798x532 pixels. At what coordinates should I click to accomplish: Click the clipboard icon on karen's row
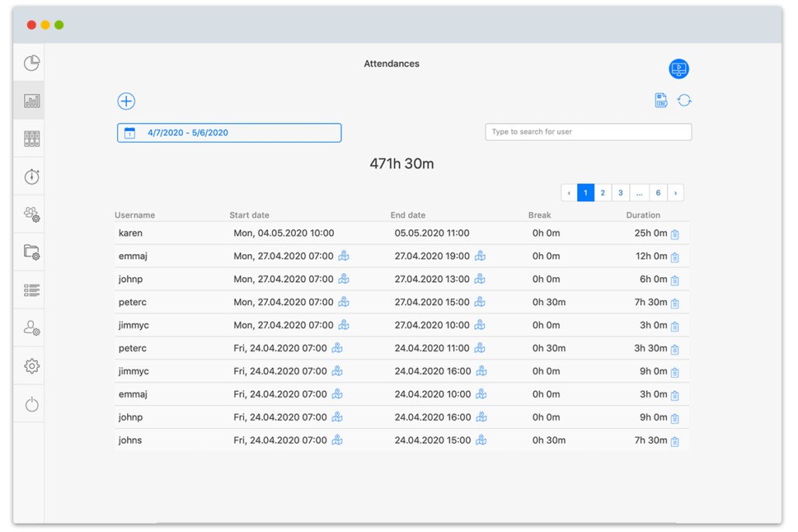[675, 232]
